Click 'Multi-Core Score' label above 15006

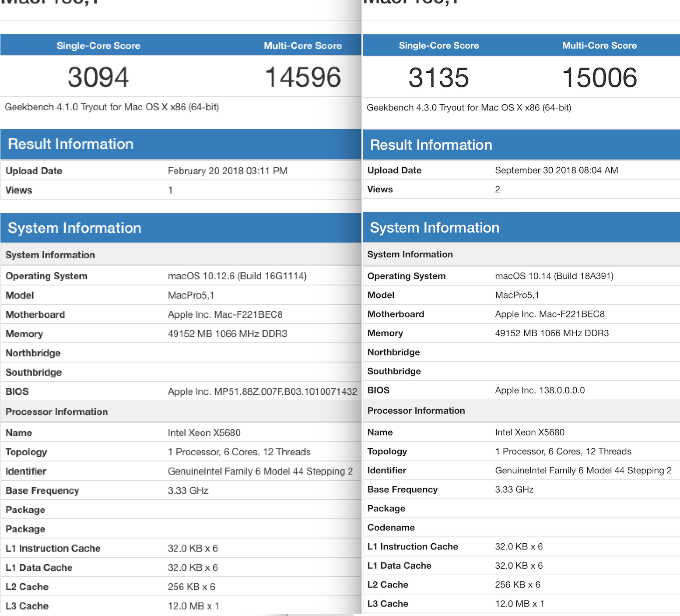point(599,46)
